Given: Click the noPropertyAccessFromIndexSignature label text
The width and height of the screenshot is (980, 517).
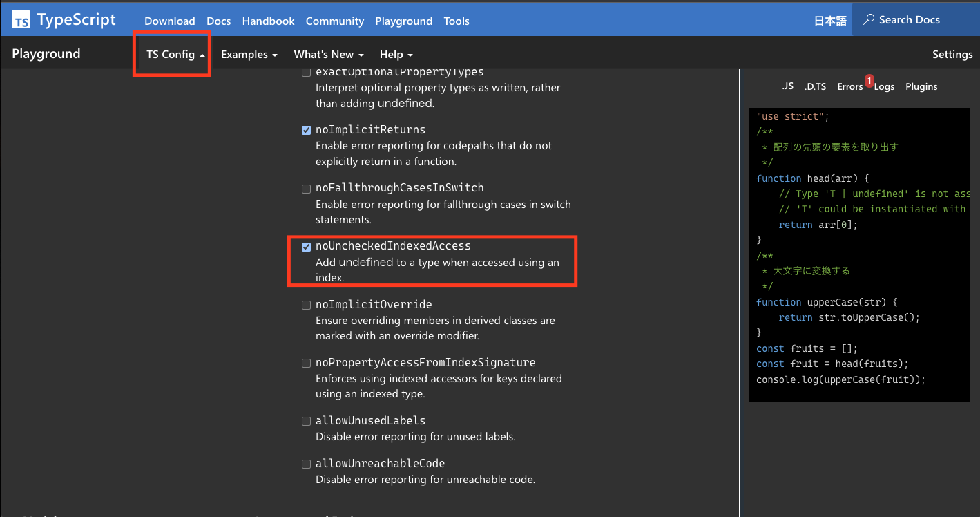Looking at the screenshot, I should (x=425, y=363).
